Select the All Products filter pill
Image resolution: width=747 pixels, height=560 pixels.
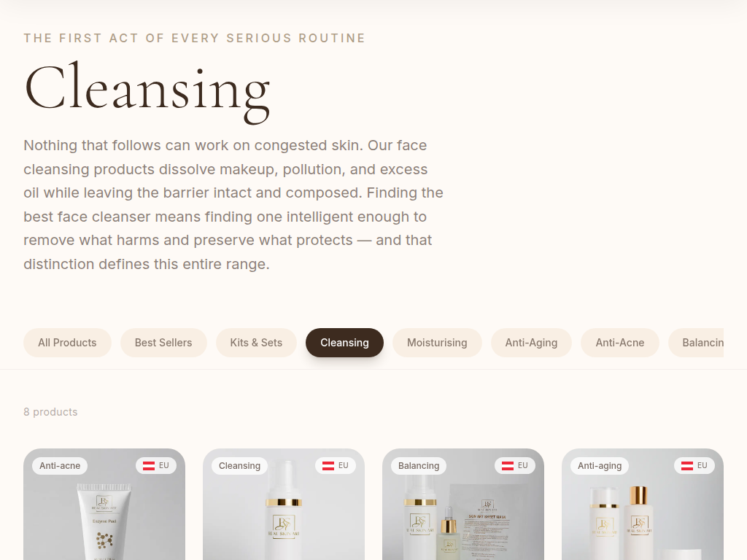point(67,343)
